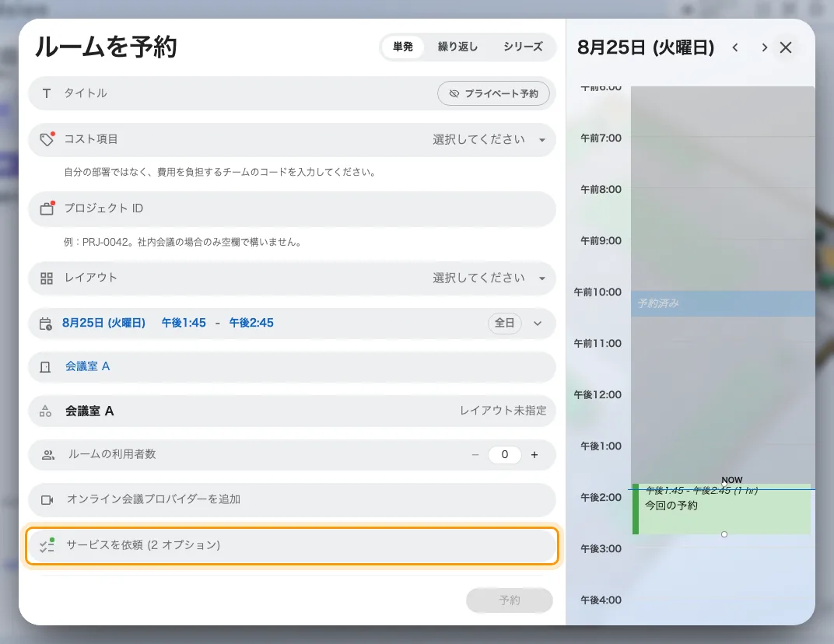Increase room attendee count with plus

coord(534,455)
